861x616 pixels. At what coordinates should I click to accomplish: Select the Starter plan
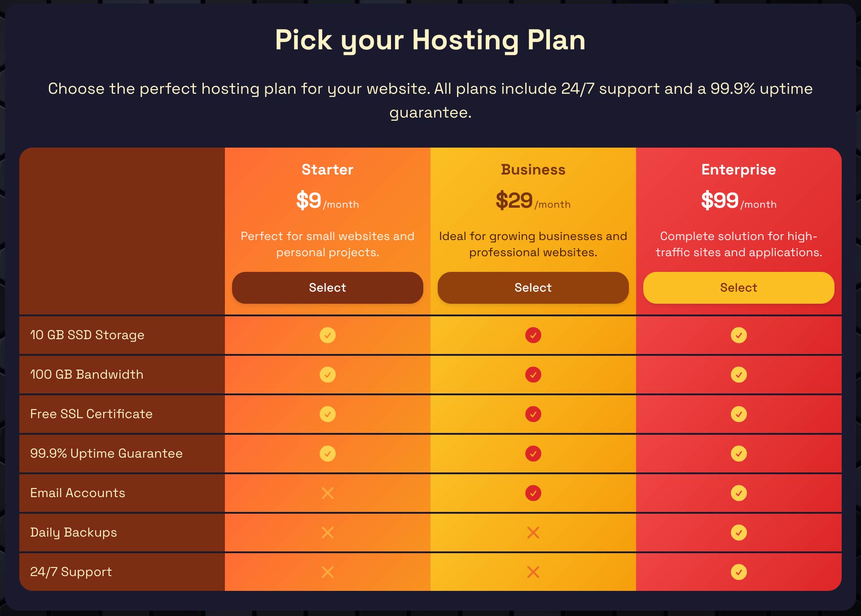click(327, 288)
